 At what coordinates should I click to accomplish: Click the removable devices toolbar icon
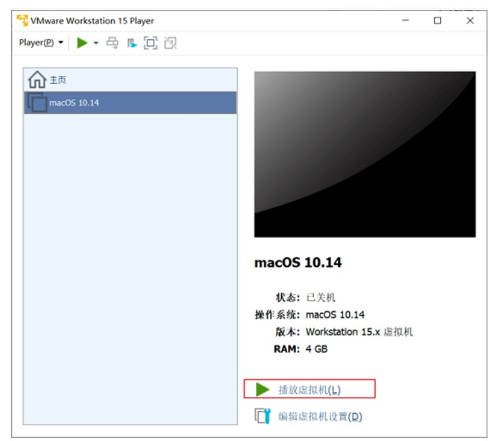pos(132,43)
